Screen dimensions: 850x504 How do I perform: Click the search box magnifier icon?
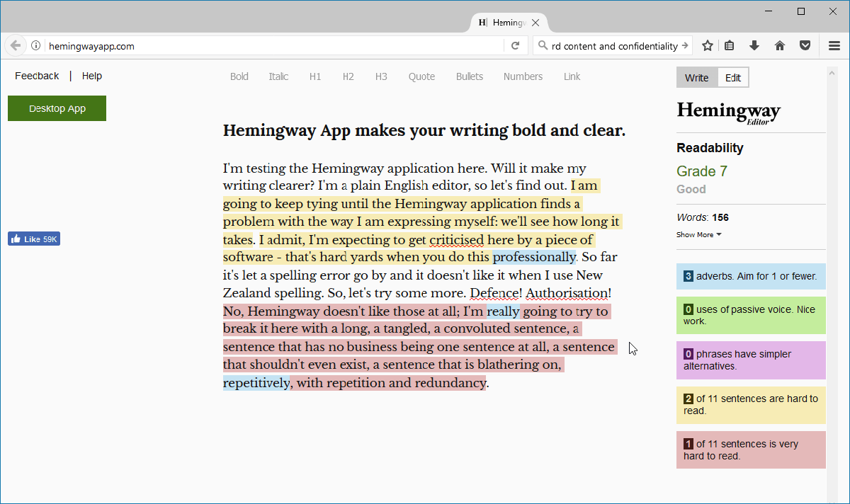coord(543,46)
